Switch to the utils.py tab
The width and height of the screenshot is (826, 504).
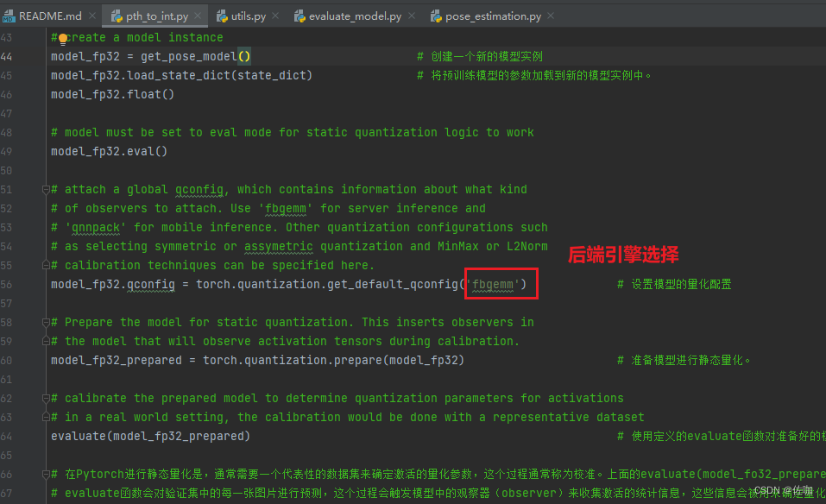pyautogui.click(x=249, y=15)
